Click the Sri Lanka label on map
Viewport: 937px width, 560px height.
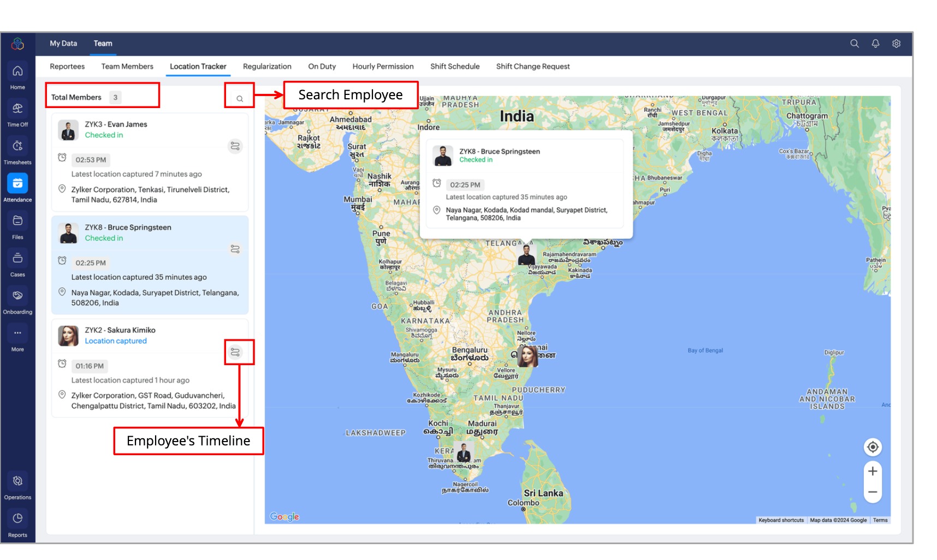(x=543, y=493)
